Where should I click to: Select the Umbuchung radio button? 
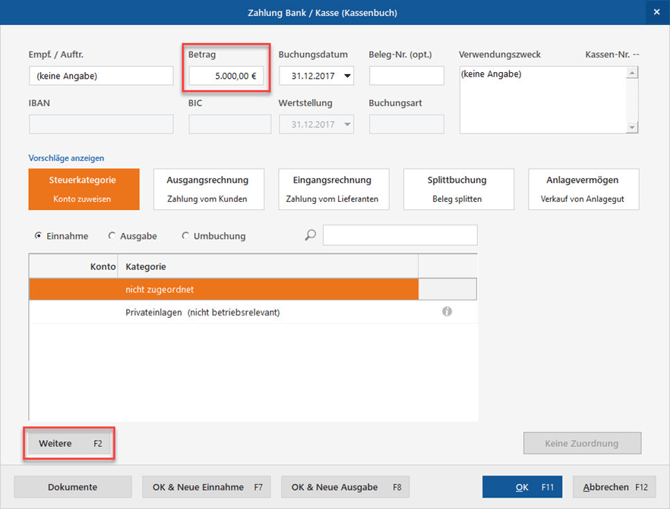click(x=185, y=236)
